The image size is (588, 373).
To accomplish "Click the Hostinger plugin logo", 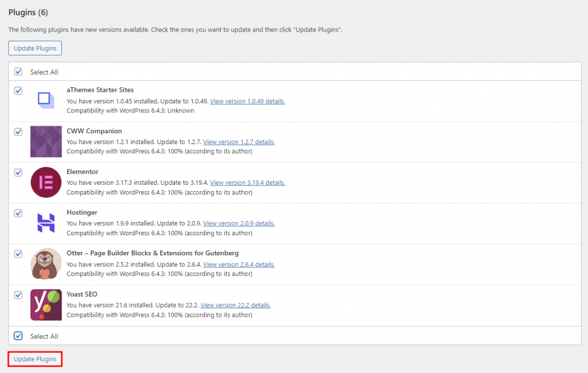I will coord(45,223).
